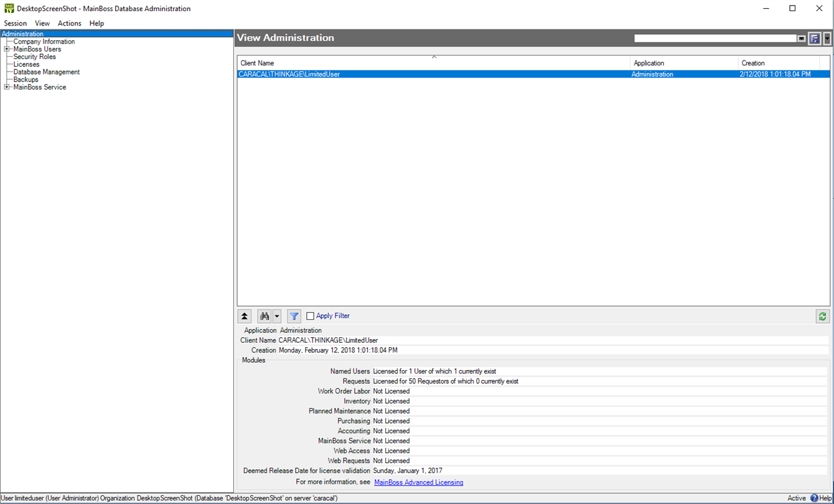The height and width of the screenshot is (504, 834).
Task: Click the View Administration header title
Action: coord(286,38)
